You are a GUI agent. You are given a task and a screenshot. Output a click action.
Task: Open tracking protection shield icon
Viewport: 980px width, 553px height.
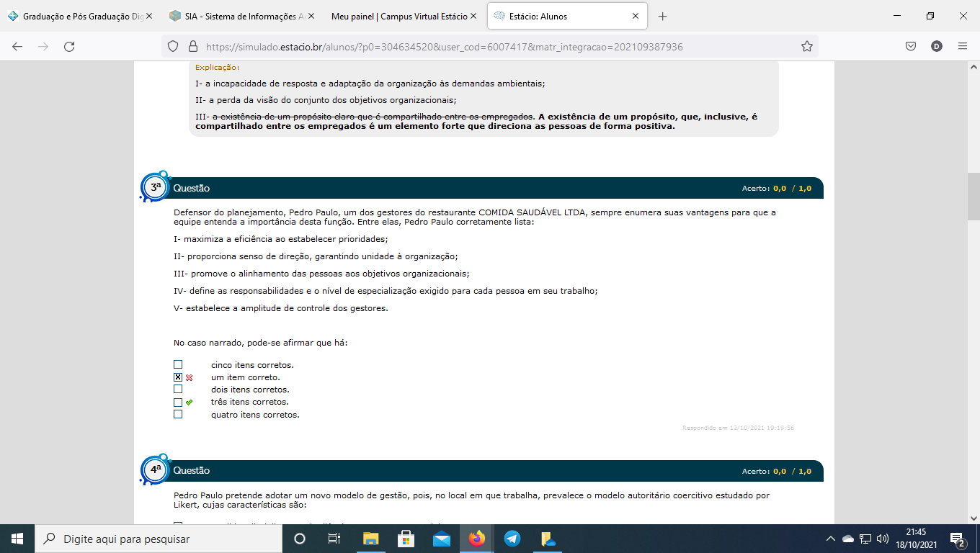tap(173, 46)
